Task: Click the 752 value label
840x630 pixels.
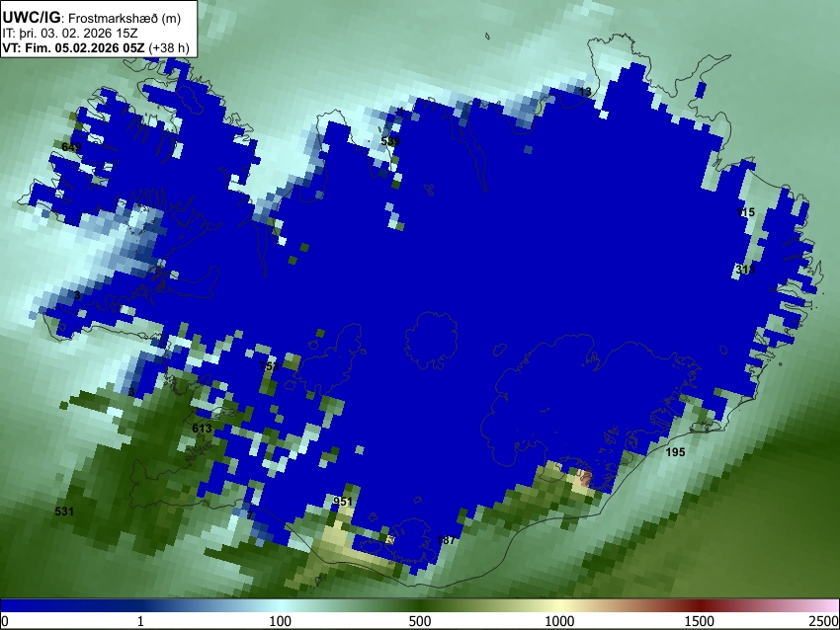Action: (269, 366)
